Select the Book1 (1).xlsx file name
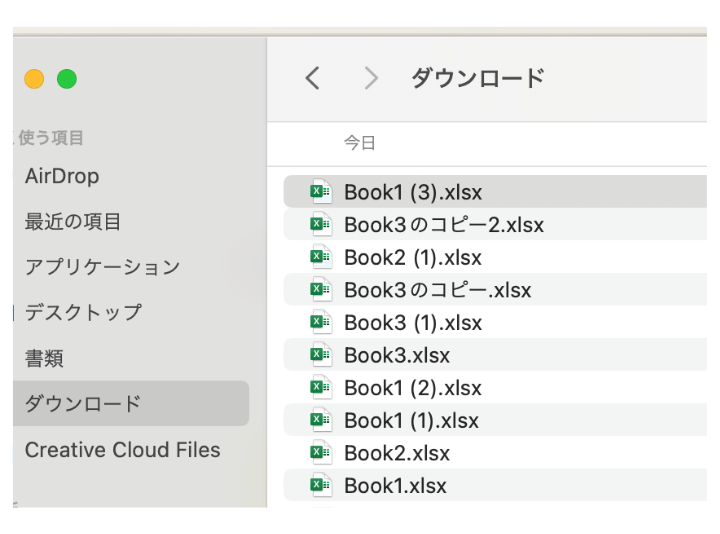Image resolution: width=720 pixels, height=534 pixels. [411, 421]
